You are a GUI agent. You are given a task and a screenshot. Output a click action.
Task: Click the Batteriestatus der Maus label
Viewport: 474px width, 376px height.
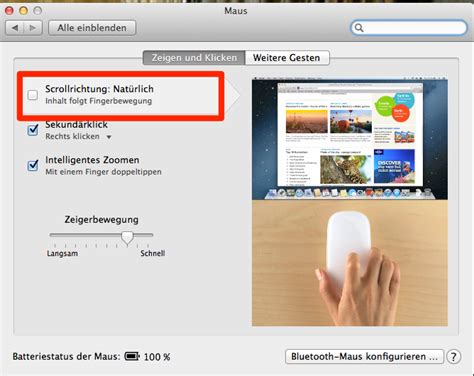[66, 357]
